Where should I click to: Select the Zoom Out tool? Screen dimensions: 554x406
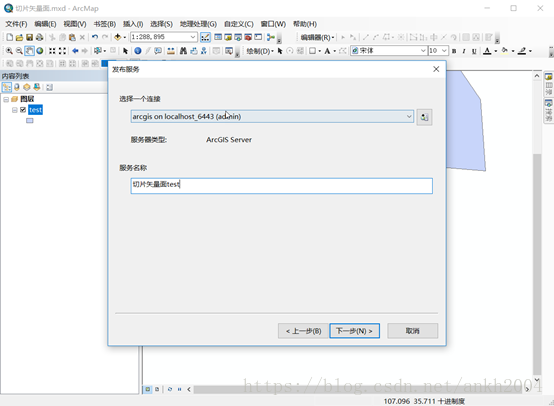19,51
